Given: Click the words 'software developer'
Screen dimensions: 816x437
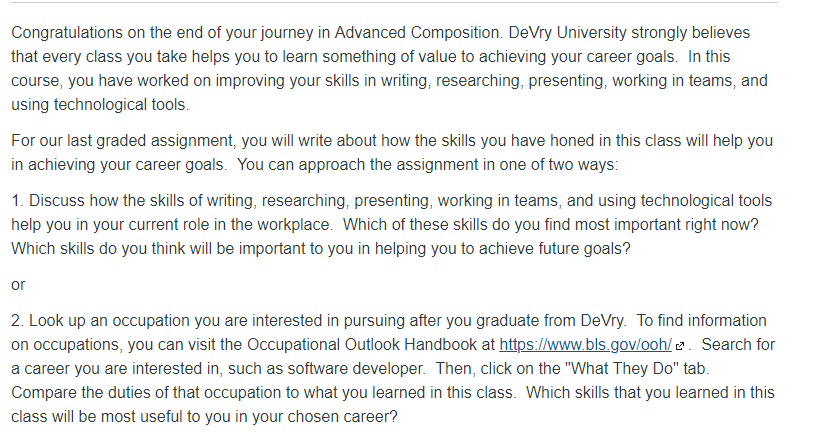Looking at the screenshot, I should [x=356, y=368].
